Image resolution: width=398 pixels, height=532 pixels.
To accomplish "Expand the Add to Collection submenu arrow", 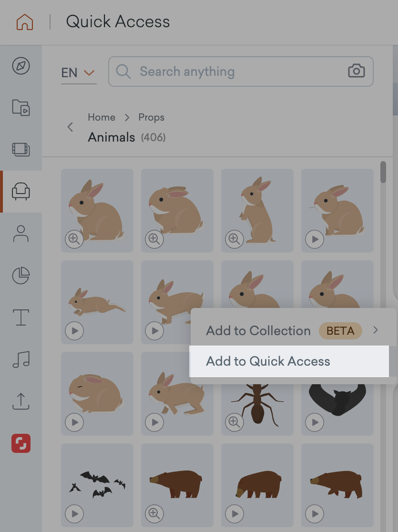I will (x=376, y=330).
